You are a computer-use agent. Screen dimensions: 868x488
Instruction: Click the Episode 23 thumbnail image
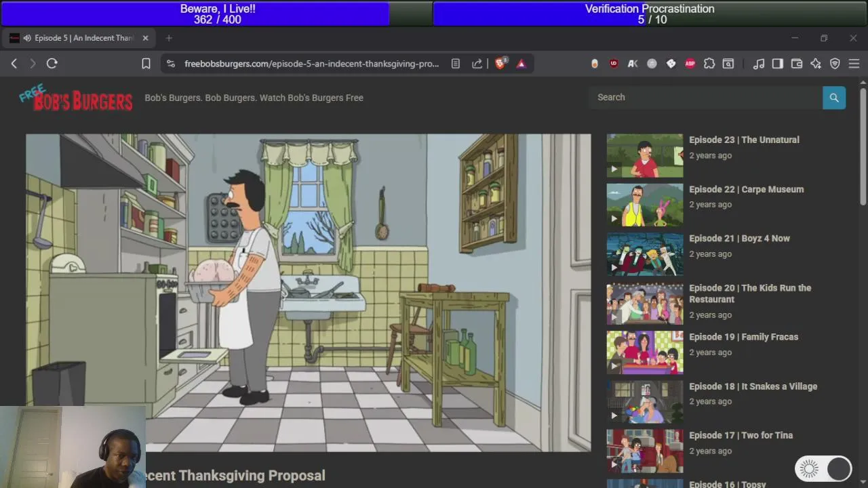click(x=645, y=155)
